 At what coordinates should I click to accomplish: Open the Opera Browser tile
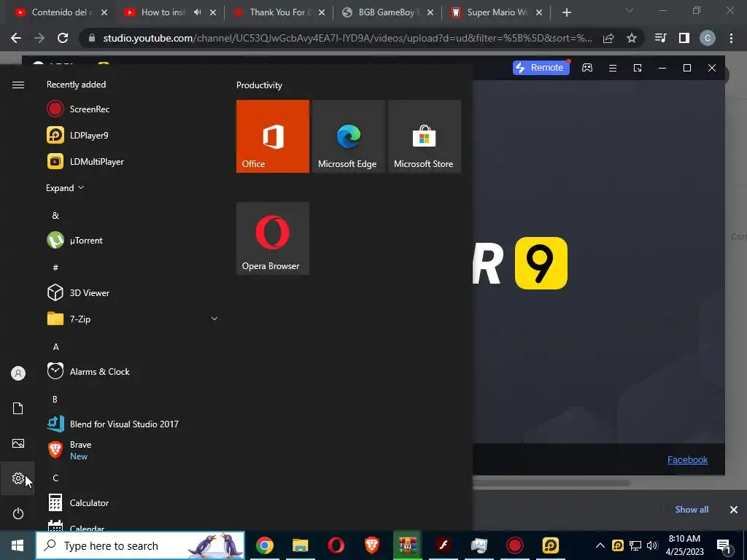(x=273, y=238)
